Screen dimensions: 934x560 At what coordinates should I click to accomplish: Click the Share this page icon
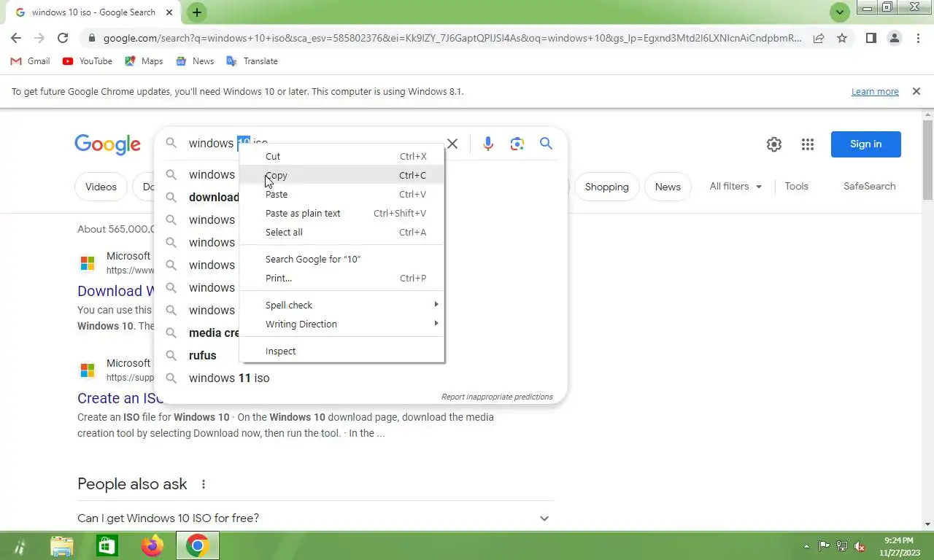pyautogui.click(x=819, y=38)
